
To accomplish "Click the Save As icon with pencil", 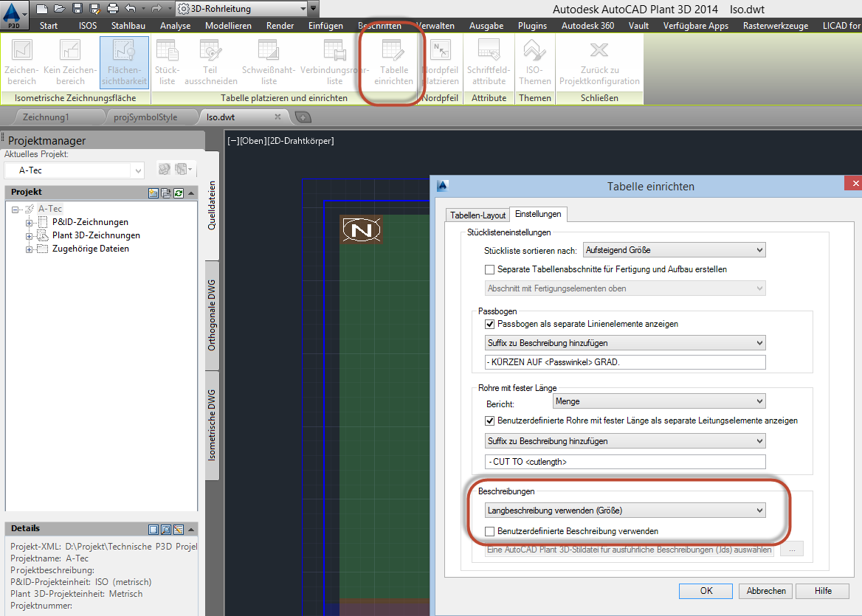I will coord(94,8).
